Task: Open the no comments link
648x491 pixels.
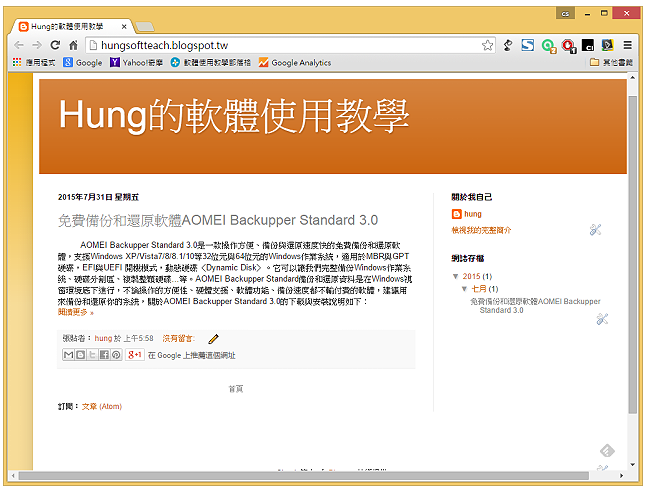Action: tap(179, 338)
